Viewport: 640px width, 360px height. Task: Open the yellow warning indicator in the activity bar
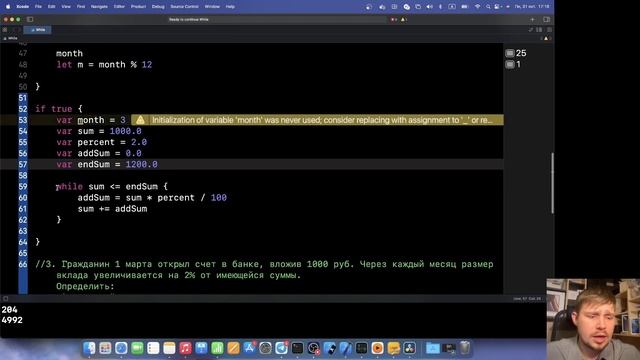(x=404, y=19)
